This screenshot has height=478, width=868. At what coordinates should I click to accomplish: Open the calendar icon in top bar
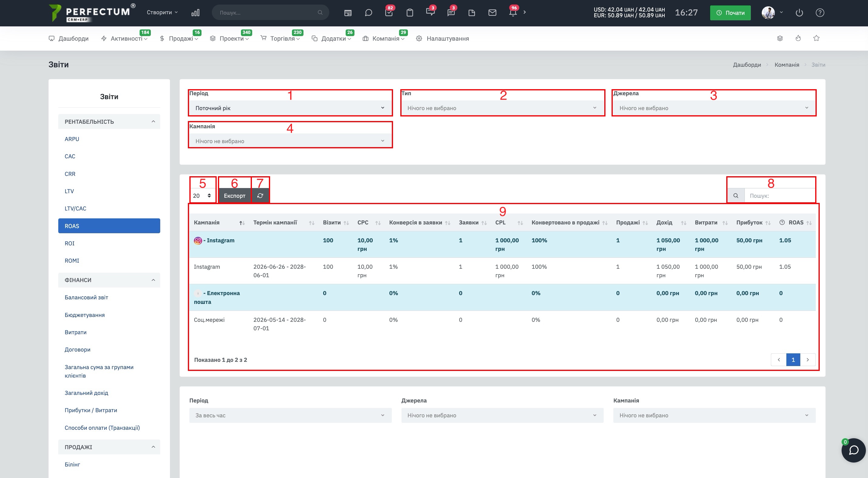[348, 13]
